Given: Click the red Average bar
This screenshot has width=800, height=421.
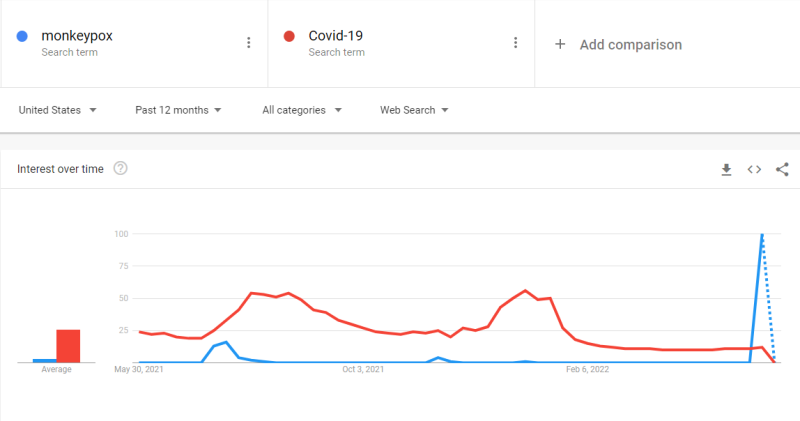Looking at the screenshot, I should [68, 346].
